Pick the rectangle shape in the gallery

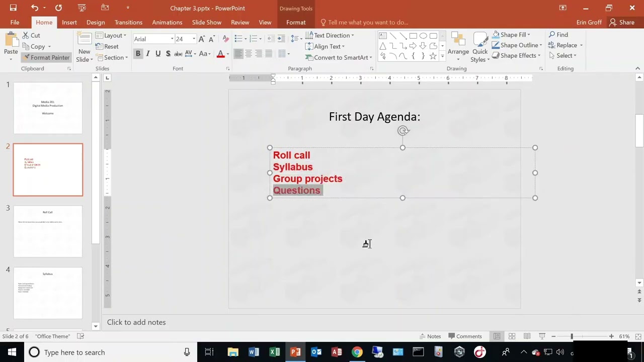coord(413,36)
